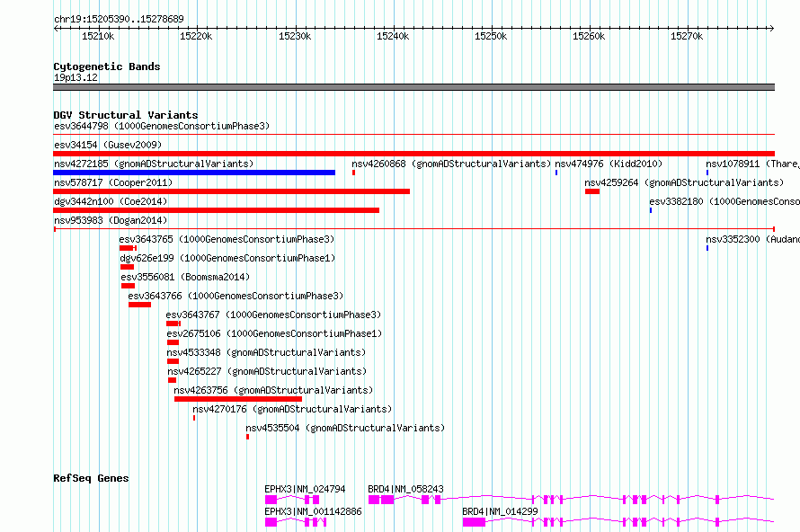Click the nsv4259264 gnomAD variant label
Viewport: 800px width, 532px height.
coord(684,182)
